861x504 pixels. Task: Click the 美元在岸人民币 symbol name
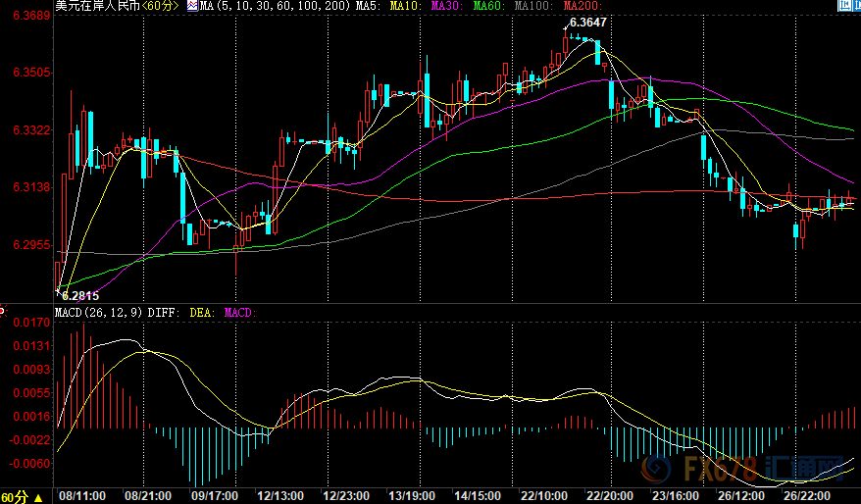tap(97, 6)
